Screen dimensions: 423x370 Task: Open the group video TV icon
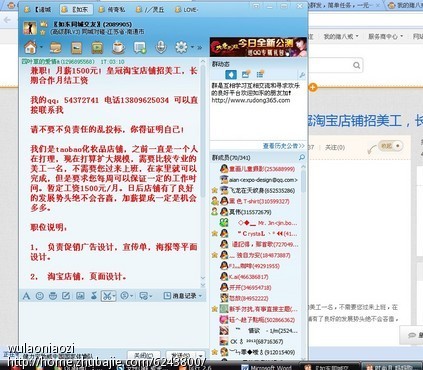[x=97, y=48]
